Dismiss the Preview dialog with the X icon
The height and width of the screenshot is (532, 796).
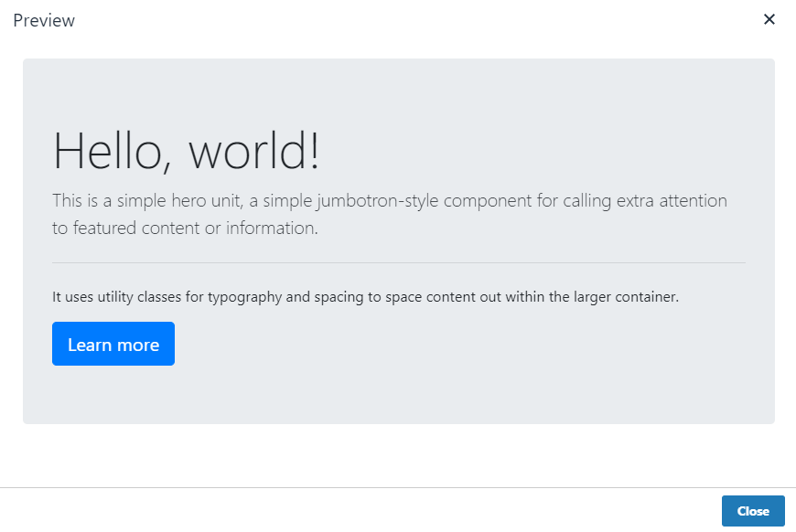coord(769,19)
